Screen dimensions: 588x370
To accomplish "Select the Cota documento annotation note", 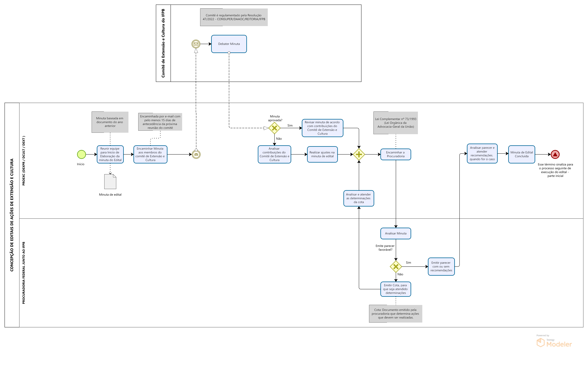I will 395,314.
